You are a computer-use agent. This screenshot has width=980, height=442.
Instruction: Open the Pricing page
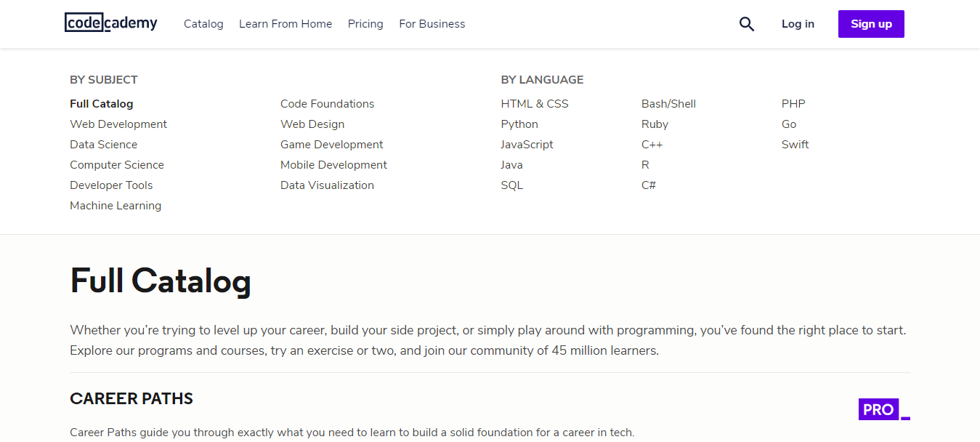(x=365, y=24)
